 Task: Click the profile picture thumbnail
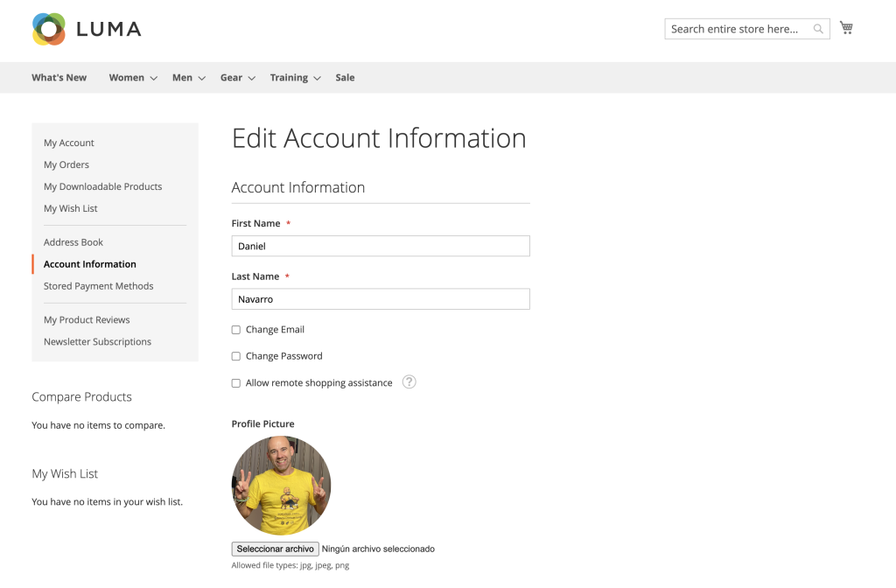pyautogui.click(x=281, y=486)
